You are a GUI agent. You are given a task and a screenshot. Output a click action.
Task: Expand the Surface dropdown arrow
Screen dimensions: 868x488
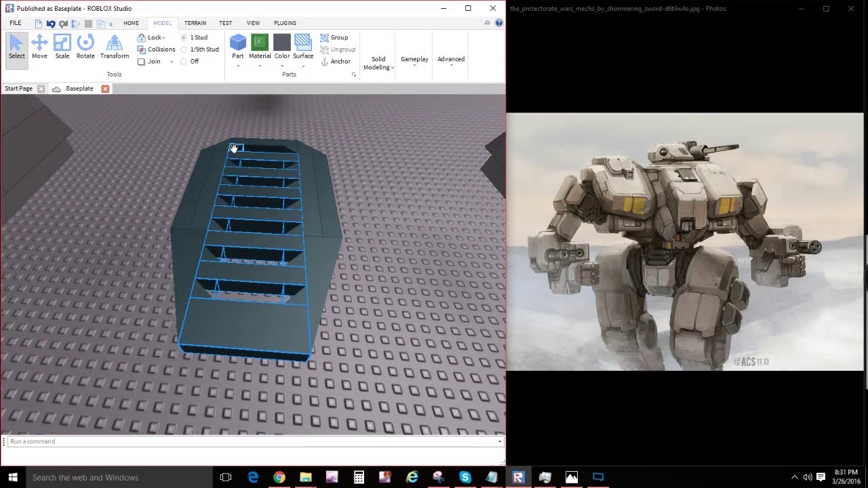303,66
